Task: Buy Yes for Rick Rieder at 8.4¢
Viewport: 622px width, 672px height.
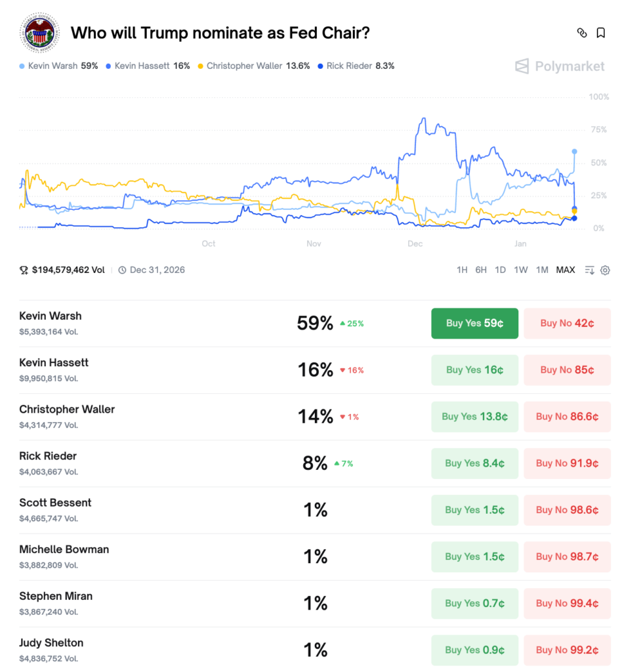Action: tap(474, 463)
